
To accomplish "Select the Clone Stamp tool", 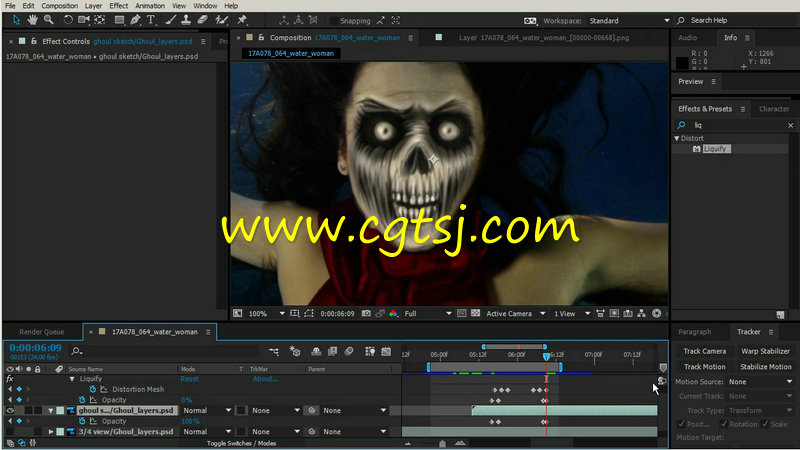I will coord(186,20).
